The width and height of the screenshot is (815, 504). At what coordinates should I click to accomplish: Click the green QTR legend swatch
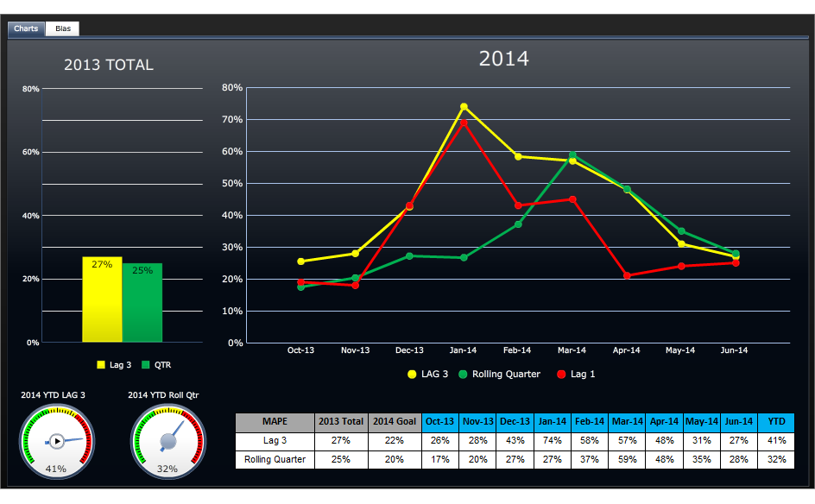tap(145, 364)
